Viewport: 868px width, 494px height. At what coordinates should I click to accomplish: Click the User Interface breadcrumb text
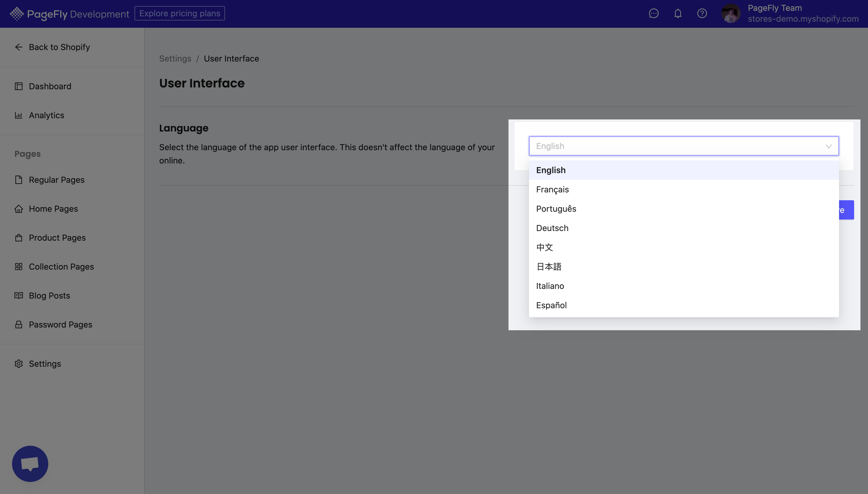click(x=231, y=59)
